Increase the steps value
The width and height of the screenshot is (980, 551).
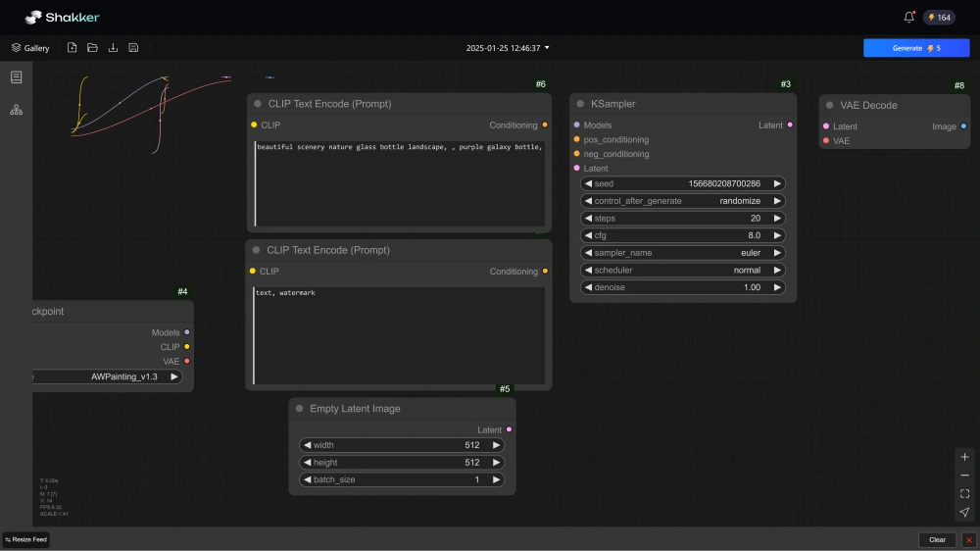(x=777, y=219)
